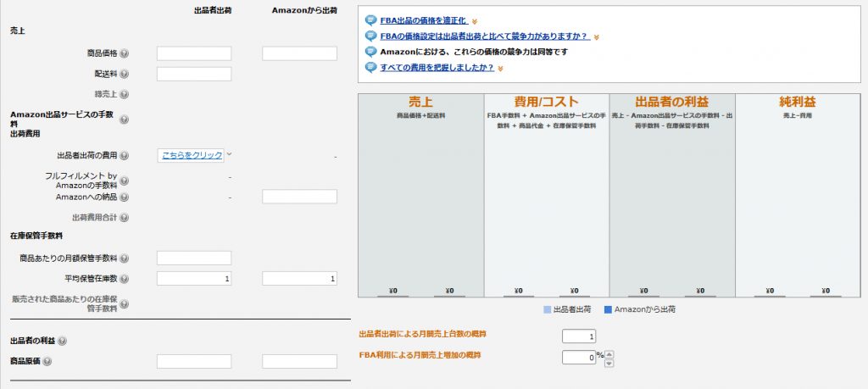This screenshot has height=389, width=868.
Task: Click help icon next to 配送料
Action: pos(124,74)
